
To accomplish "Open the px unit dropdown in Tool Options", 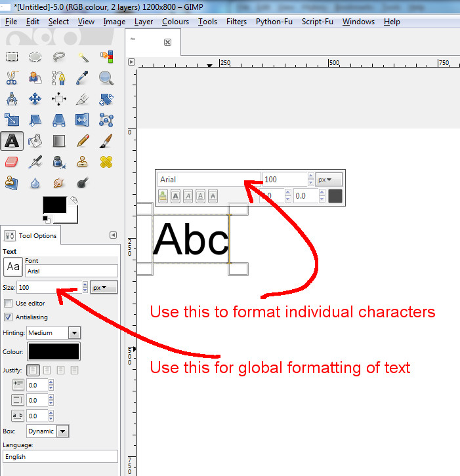I will pos(104,287).
